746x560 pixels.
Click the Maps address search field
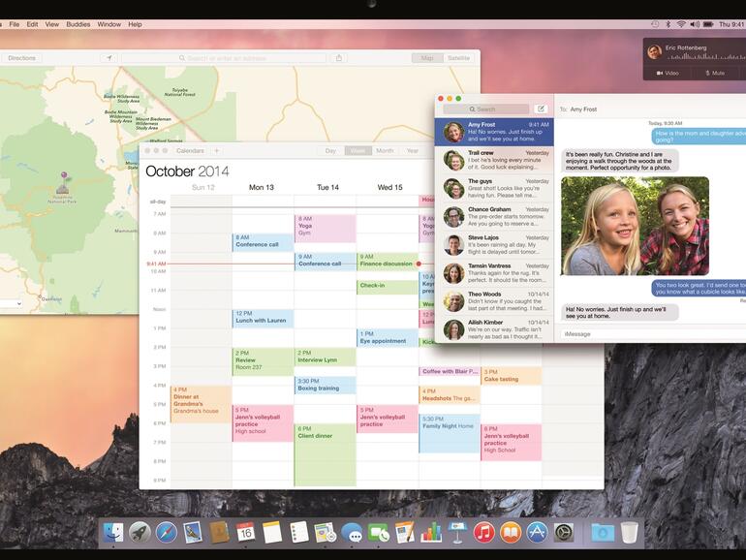point(224,58)
